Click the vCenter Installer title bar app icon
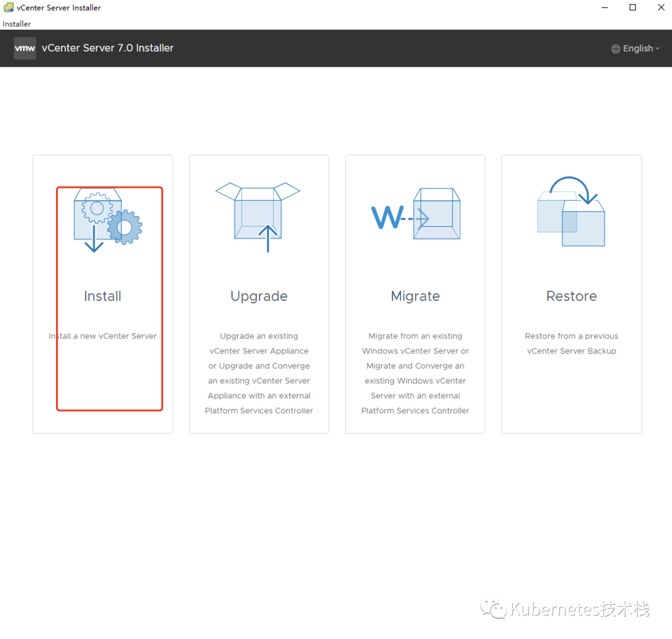 click(x=9, y=7)
